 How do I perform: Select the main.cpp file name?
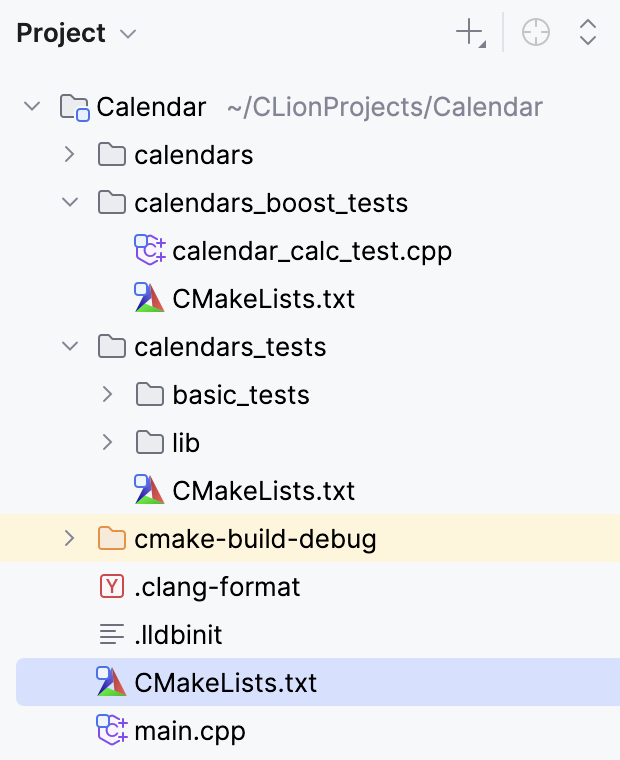[x=190, y=731]
